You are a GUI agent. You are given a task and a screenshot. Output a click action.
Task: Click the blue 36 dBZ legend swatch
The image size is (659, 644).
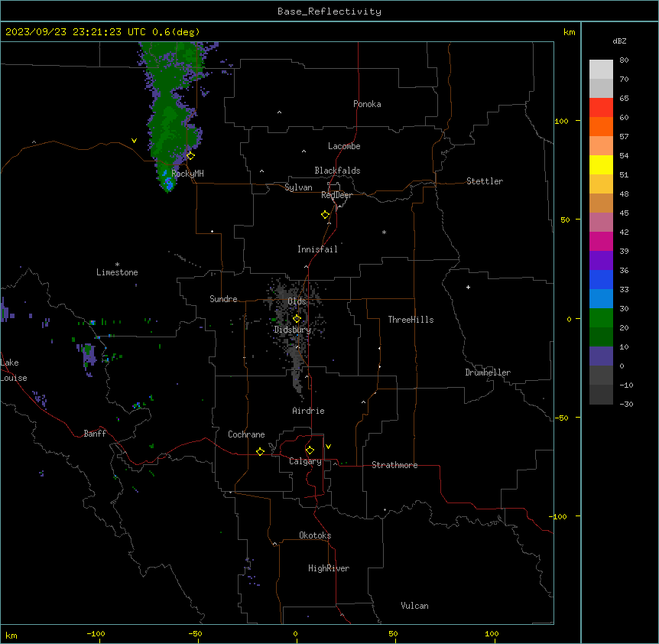pos(601,279)
